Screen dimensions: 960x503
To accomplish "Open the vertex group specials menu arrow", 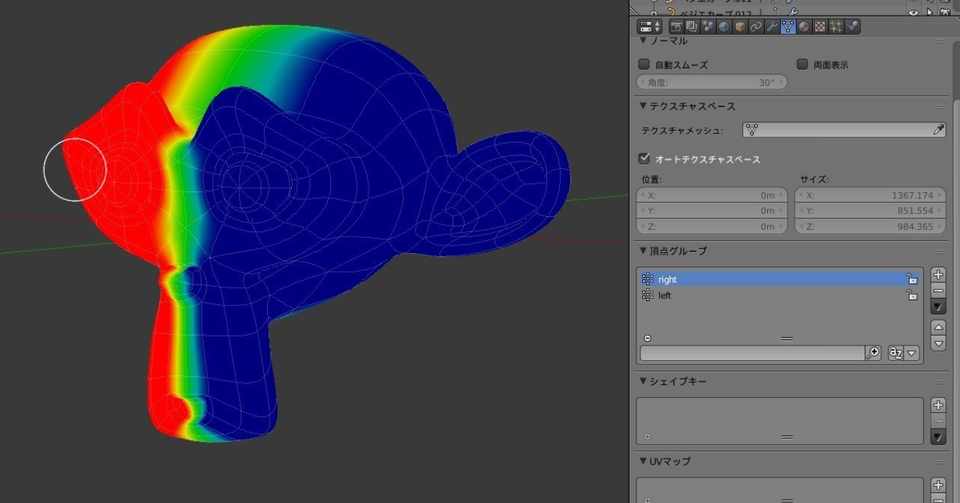I will point(938,307).
